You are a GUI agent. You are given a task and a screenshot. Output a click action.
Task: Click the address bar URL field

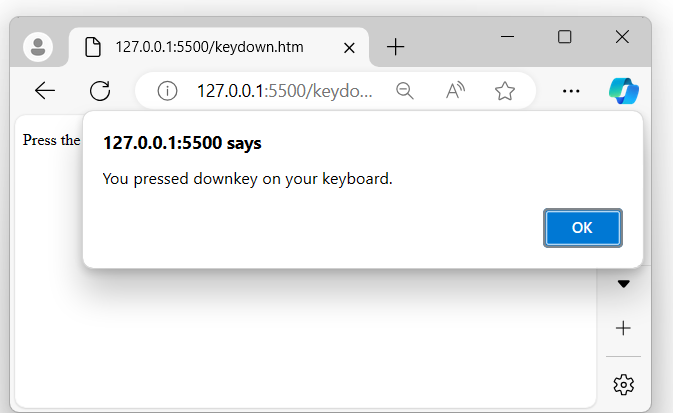tap(285, 91)
